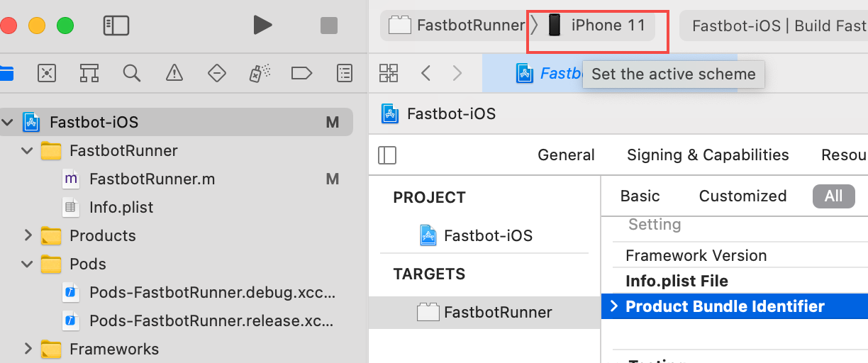
Task: Toggle the project and targets list panel
Action: (x=388, y=155)
